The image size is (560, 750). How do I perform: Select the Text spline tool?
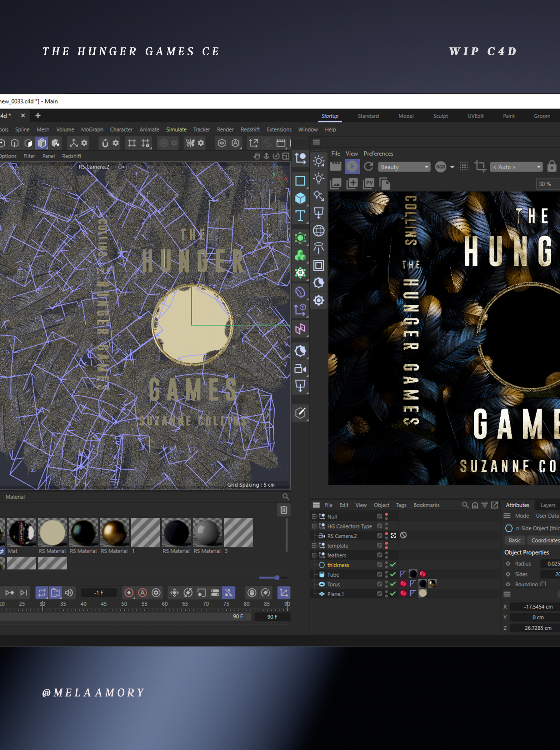pos(300,216)
